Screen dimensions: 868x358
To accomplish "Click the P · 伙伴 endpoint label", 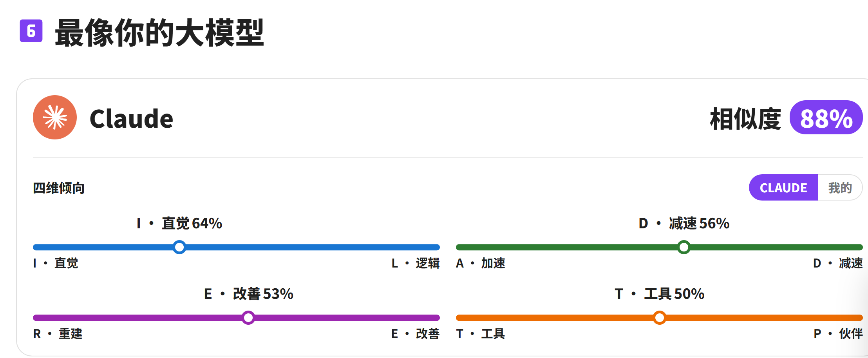I will [838, 334].
